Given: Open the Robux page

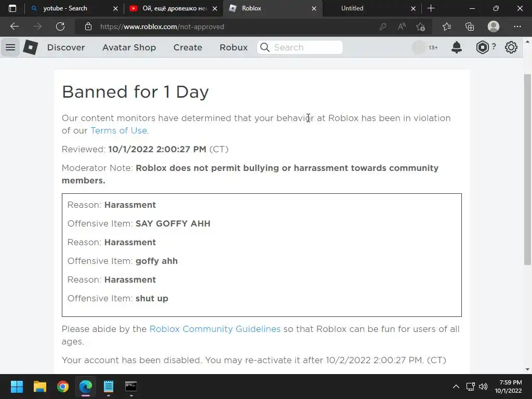Looking at the screenshot, I should tap(233, 47).
